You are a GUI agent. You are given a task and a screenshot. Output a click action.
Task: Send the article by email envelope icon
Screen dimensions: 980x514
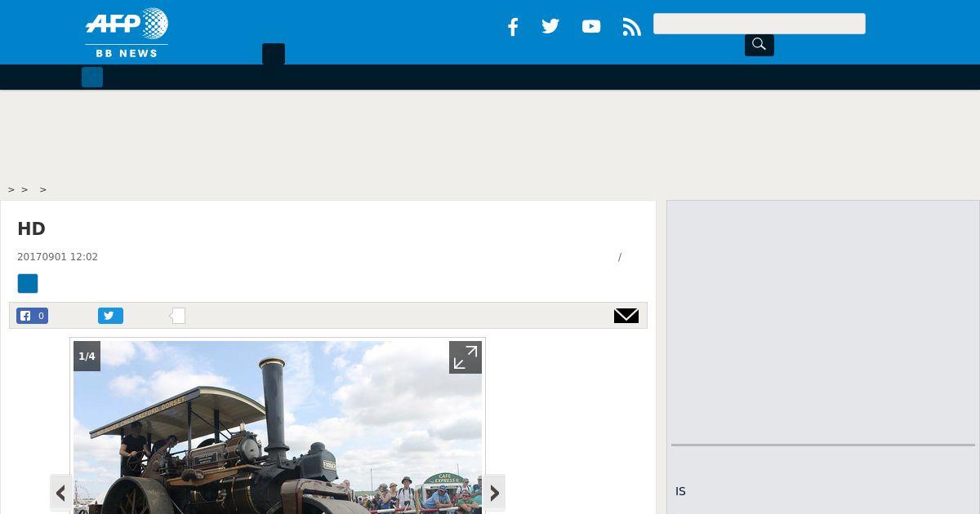pyautogui.click(x=626, y=316)
